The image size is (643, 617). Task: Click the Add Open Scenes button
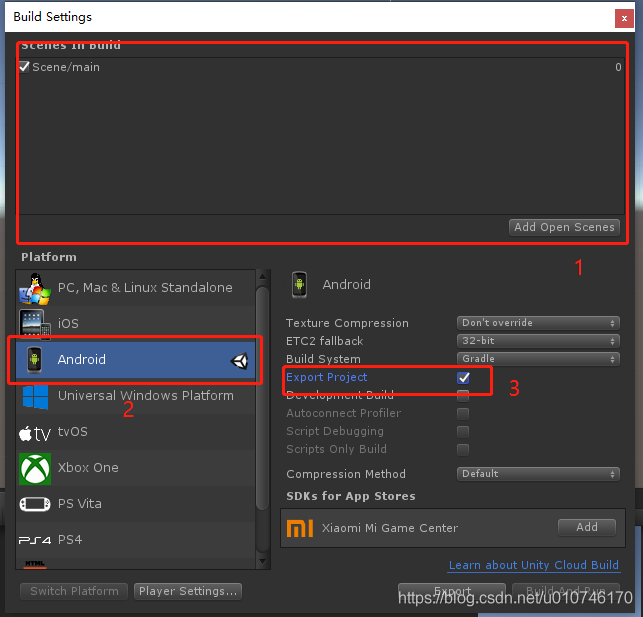pyautogui.click(x=564, y=228)
